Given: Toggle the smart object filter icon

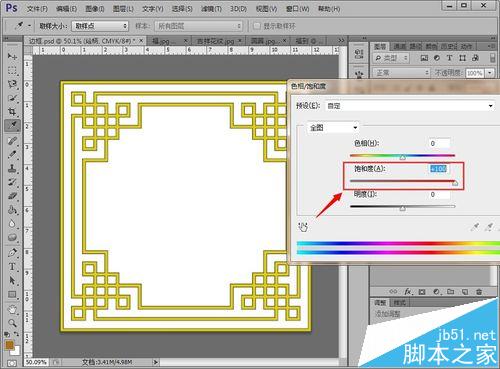Looking at the screenshot, I should [475, 58].
